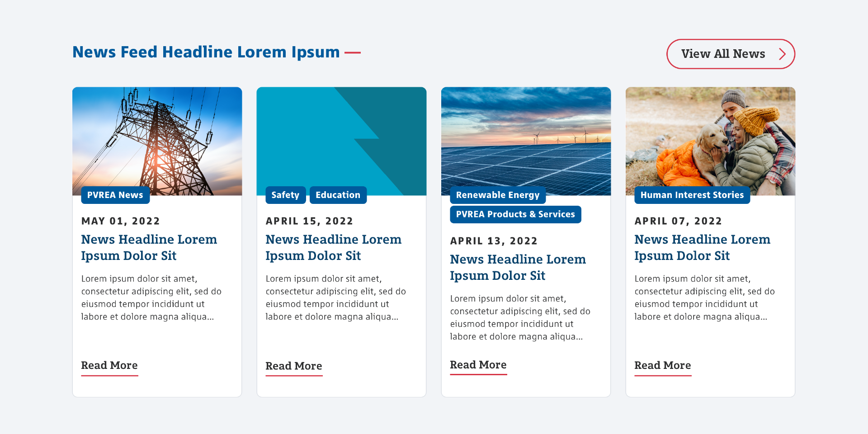Click the MAY 01, 2022 date text

coord(121,221)
